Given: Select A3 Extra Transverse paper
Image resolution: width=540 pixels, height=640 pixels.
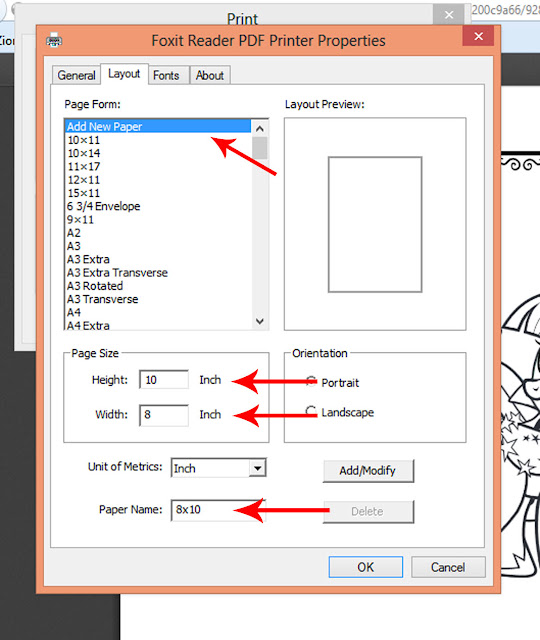Looking at the screenshot, I should (158, 273).
